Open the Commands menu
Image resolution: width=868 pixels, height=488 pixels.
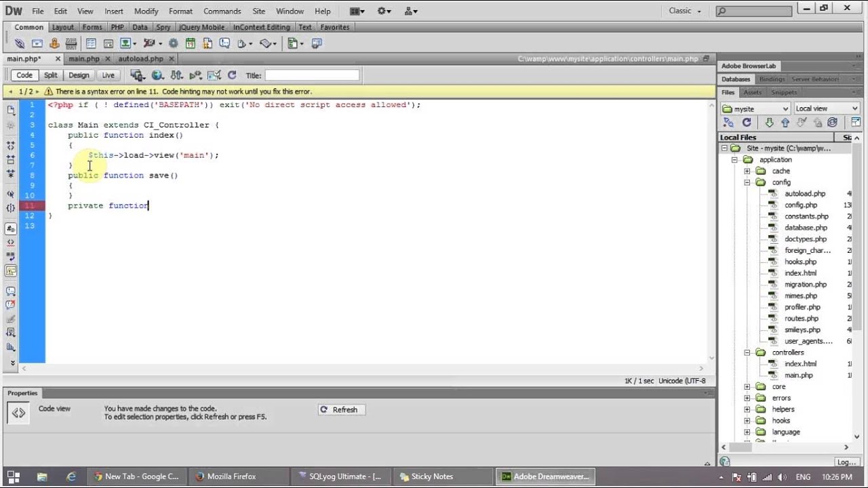coord(222,11)
